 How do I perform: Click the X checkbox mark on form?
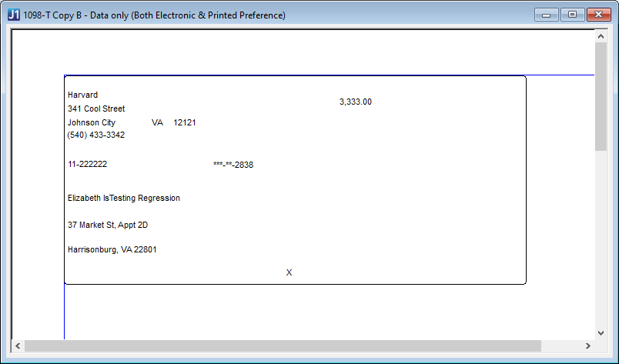pyautogui.click(x=289, y=272)
